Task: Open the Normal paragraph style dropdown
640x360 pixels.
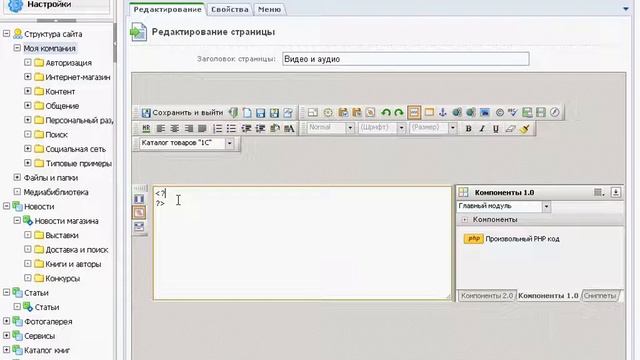Action: 350,128
